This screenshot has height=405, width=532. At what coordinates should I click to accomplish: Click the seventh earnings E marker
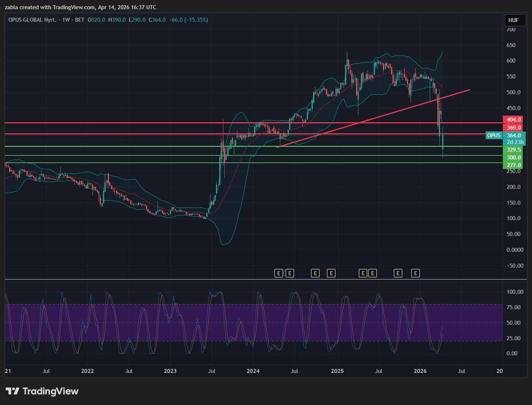click(398, 273)
